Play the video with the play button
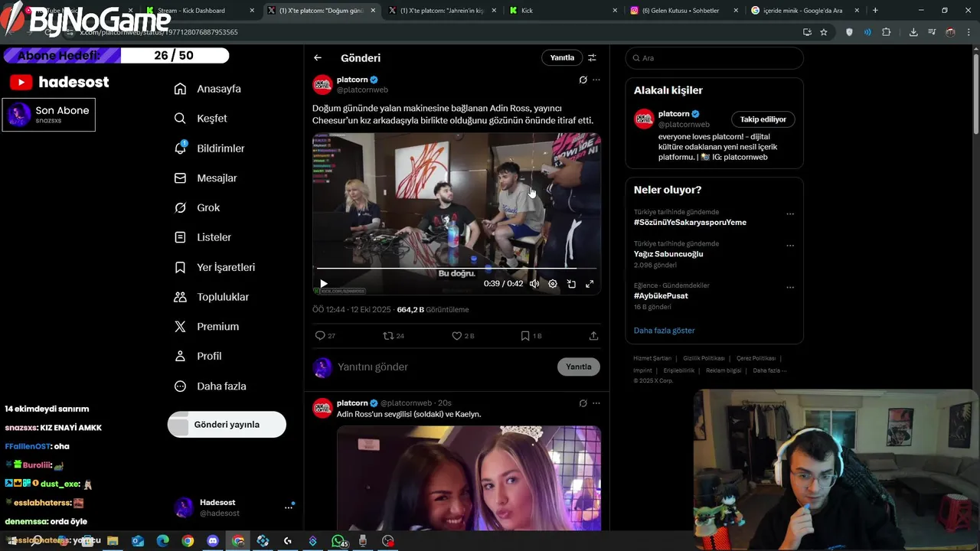This screenshot has width=980, height=551. pyautogui.click(x=324, y=284)
